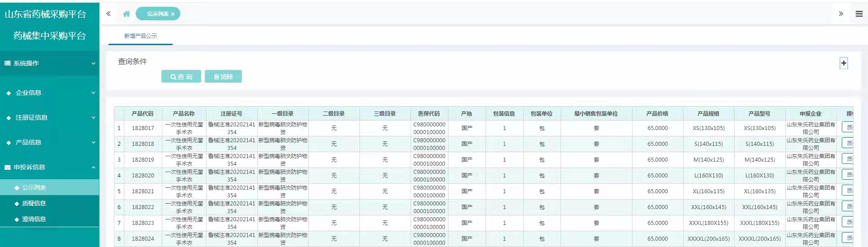Image resolution: width=868 pixels, height=247 pixels.
Task: Collapse sidebar with double-left arrow icon
Action: (108, 14)
